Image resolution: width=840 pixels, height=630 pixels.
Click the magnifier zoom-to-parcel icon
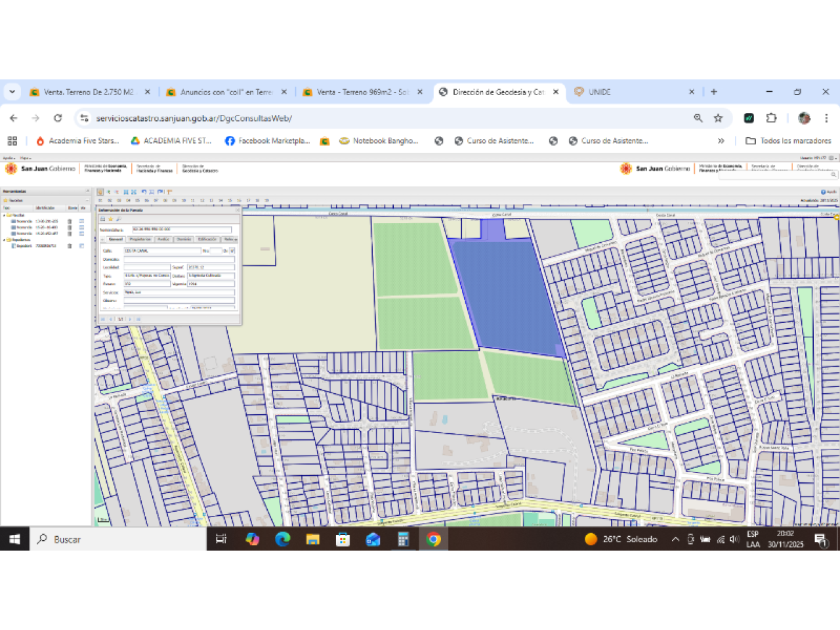pyautogui.click(x=118, y=219)
